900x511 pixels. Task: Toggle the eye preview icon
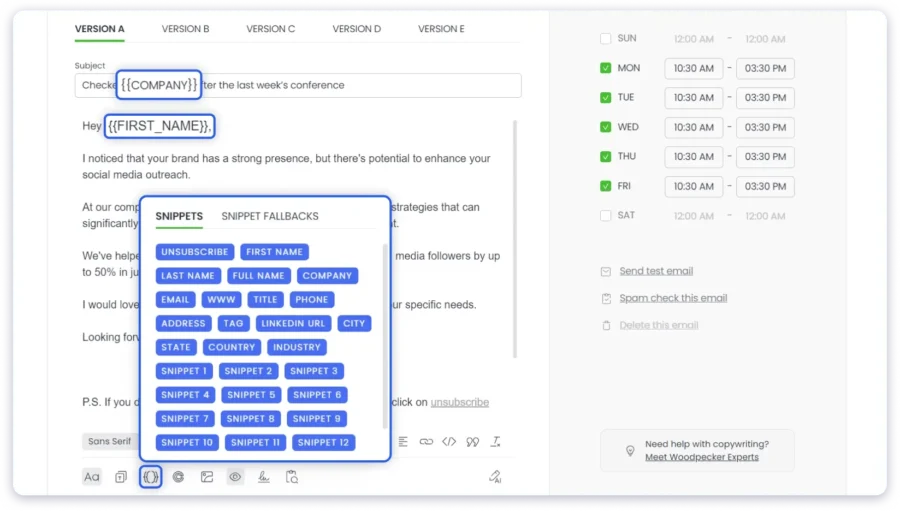pyautogui.click(x=235, y=477)
